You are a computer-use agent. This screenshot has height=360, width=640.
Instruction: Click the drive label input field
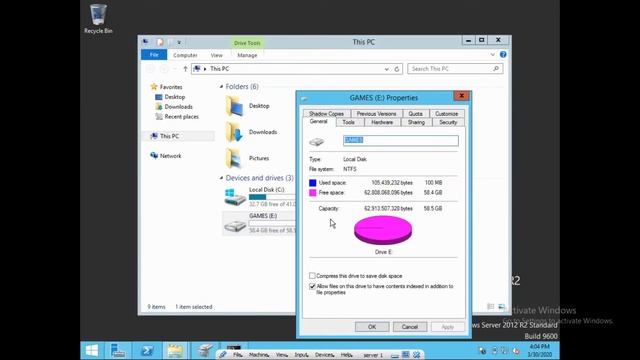(x=400, y=141)
